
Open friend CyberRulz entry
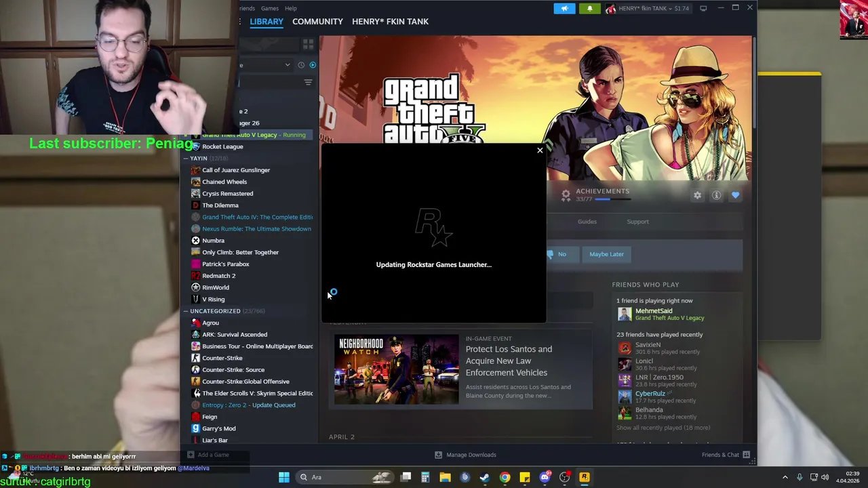point(650,394)
